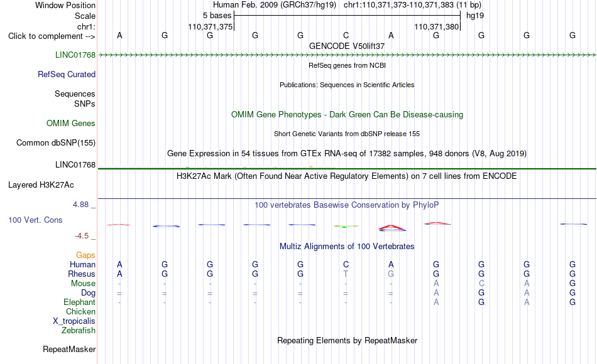Open the Common dbSNP(155) track label
This screenshot has width=597, height=364.
(56, 142)
